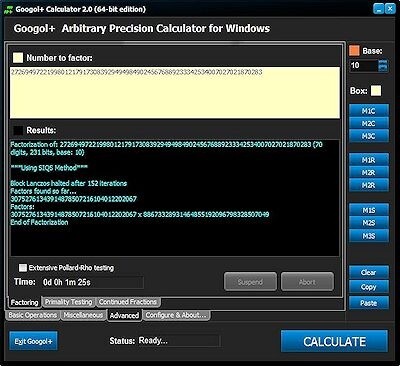This screenshot has height=366, width=400.
Task: Clear memory 3 with M3C
Action: [369, 136]
